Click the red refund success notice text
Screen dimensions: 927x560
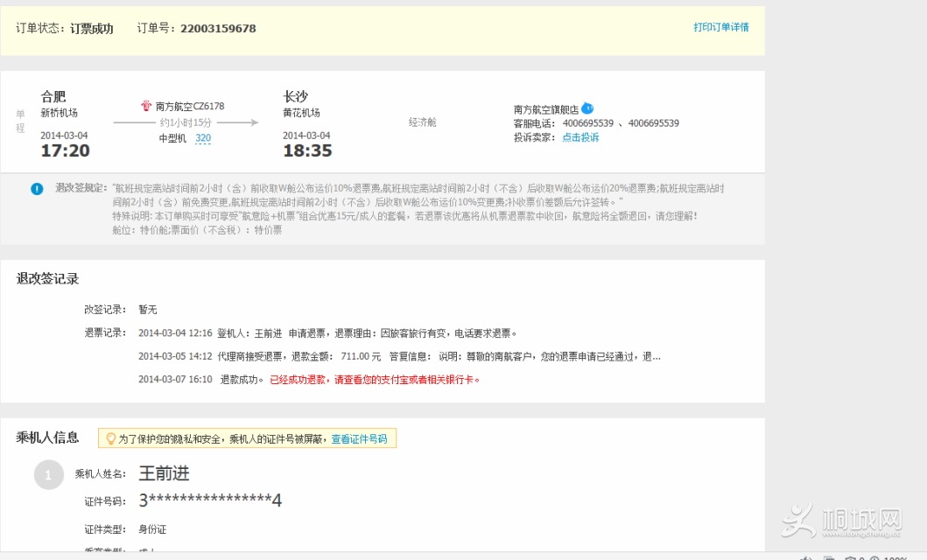[375, 380]
